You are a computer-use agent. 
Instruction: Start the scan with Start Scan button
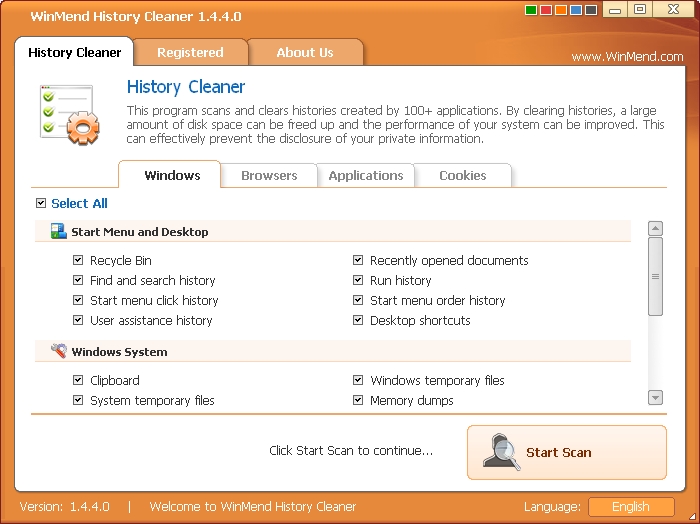click(567, 452)
